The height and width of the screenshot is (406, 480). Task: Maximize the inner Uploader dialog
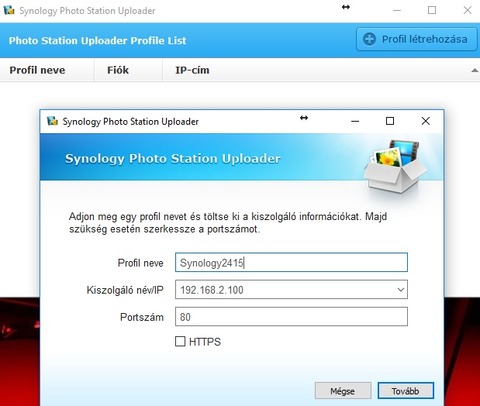(390, 121)
